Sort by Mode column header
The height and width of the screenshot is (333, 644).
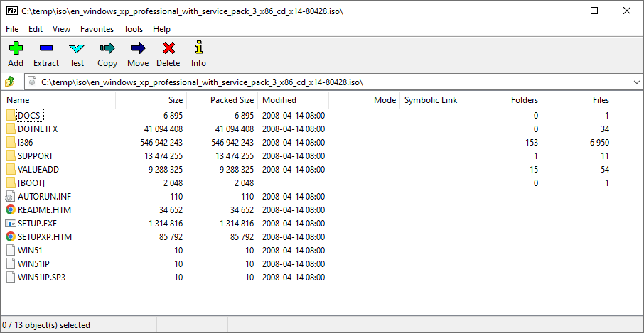point(365,100)
